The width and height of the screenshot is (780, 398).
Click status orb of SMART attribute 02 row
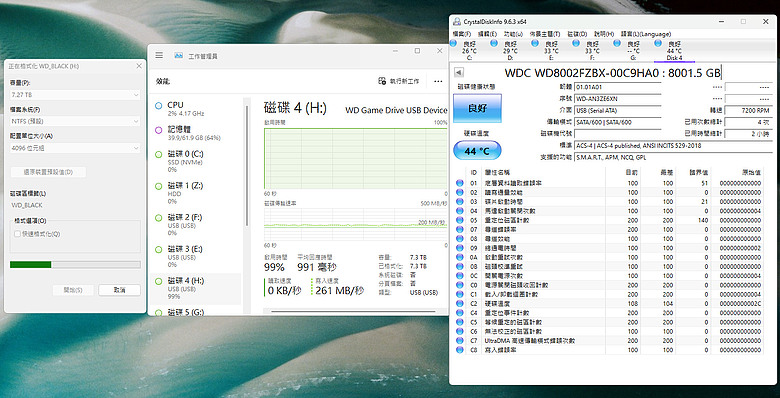pos(460,192)
